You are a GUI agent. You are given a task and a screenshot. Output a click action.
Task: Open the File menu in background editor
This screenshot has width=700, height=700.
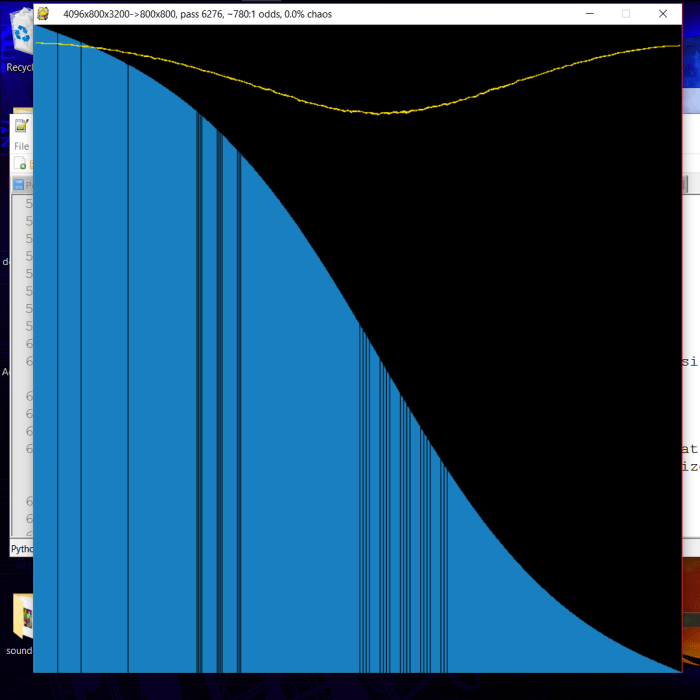pyautogui.click(x=21, y=146)
